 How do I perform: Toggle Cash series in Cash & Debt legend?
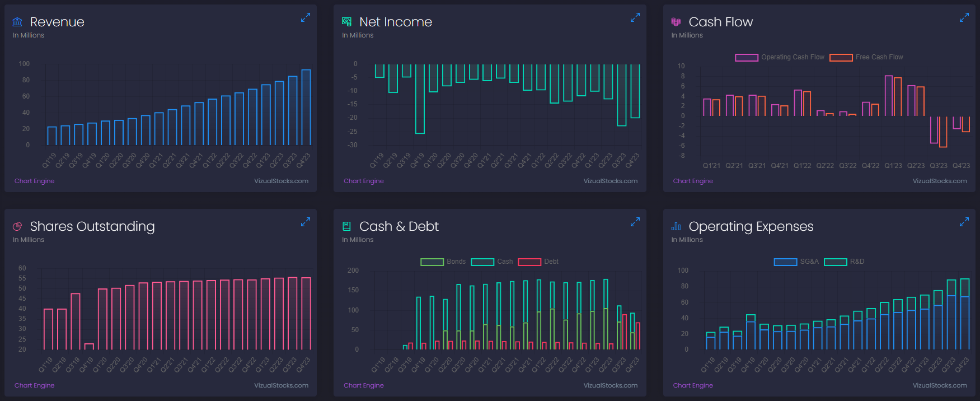pyautogui.click(x=492, y=262)
